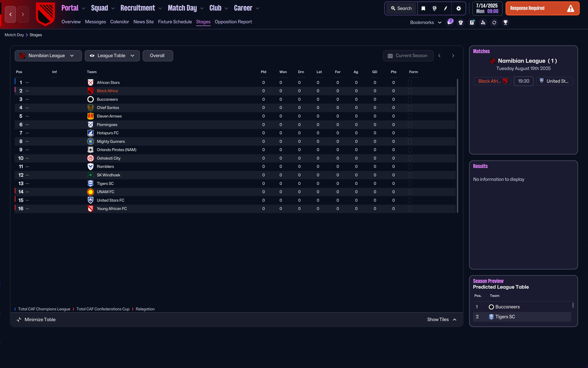Viewport: 588px width, 368px height.
Task: Click Minimize Table
Action: coord(36,319)
